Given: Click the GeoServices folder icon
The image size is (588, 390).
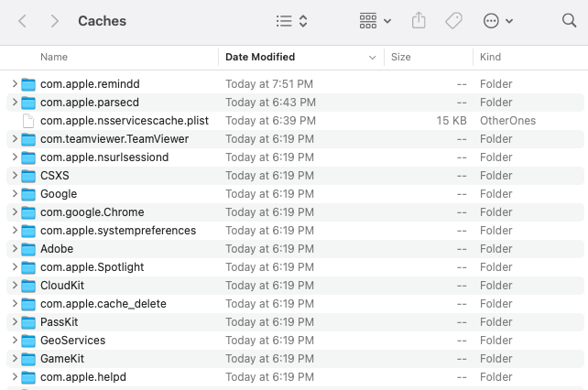Looking at the screenshot, I should point(28,341).
